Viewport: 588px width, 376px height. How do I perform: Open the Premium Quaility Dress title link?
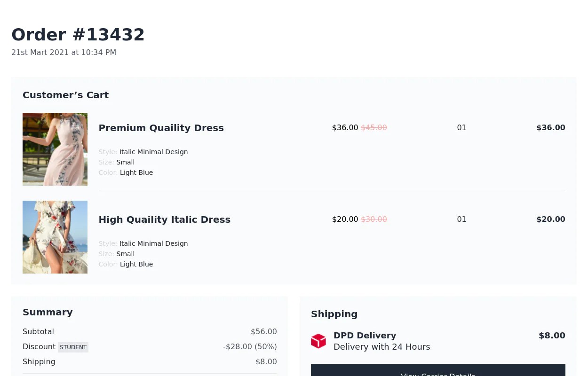(161, 128)
